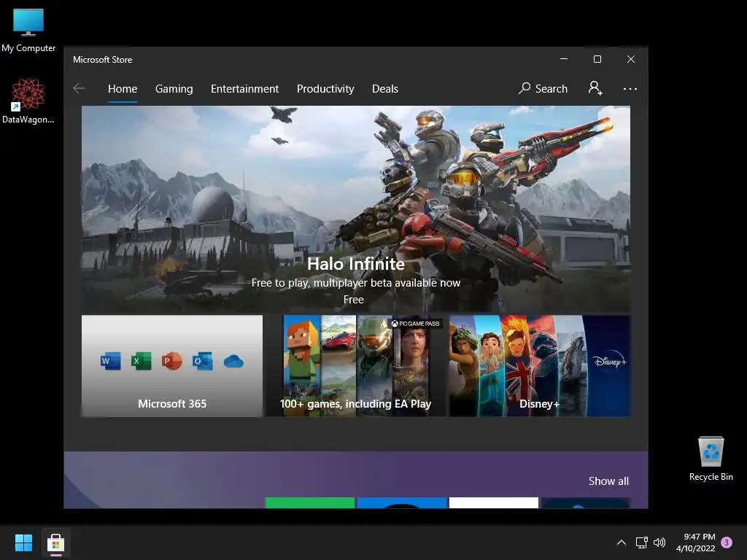Click the Excel icon in Microsoft 365 tile

click(x=142, y=361)
